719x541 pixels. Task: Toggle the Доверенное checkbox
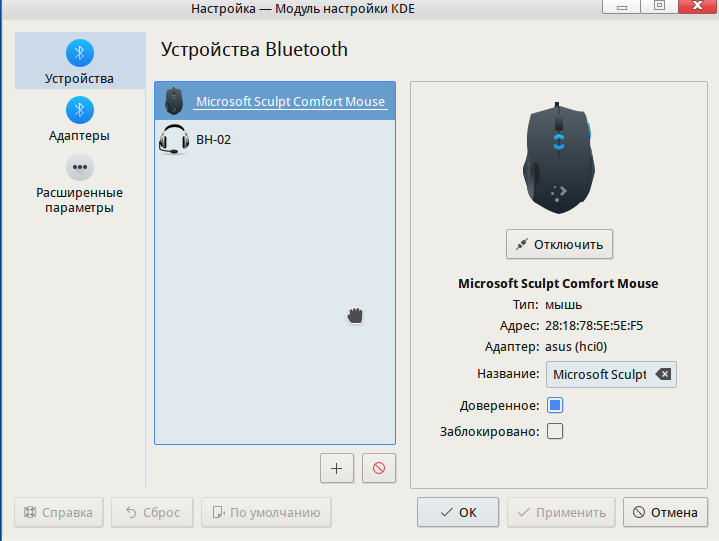coord(555,405)
